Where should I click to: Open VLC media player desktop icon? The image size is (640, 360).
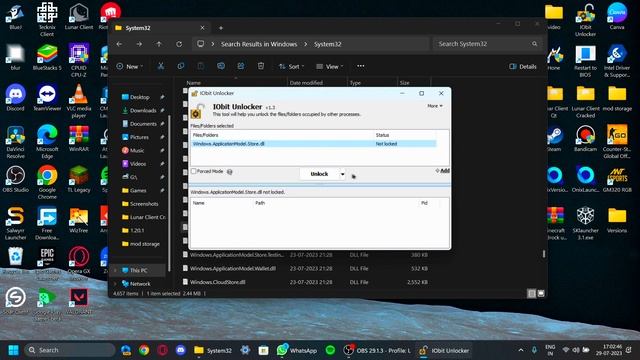point(79,101)
